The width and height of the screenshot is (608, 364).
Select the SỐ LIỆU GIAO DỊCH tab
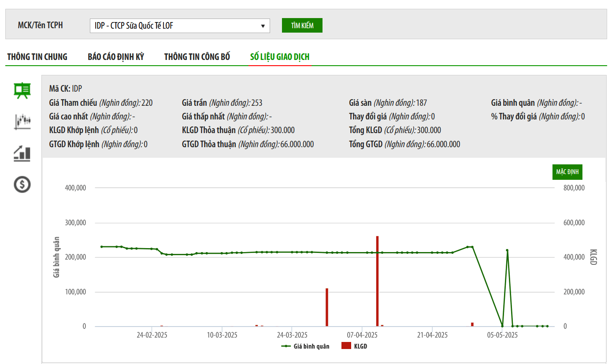[280, 57]
